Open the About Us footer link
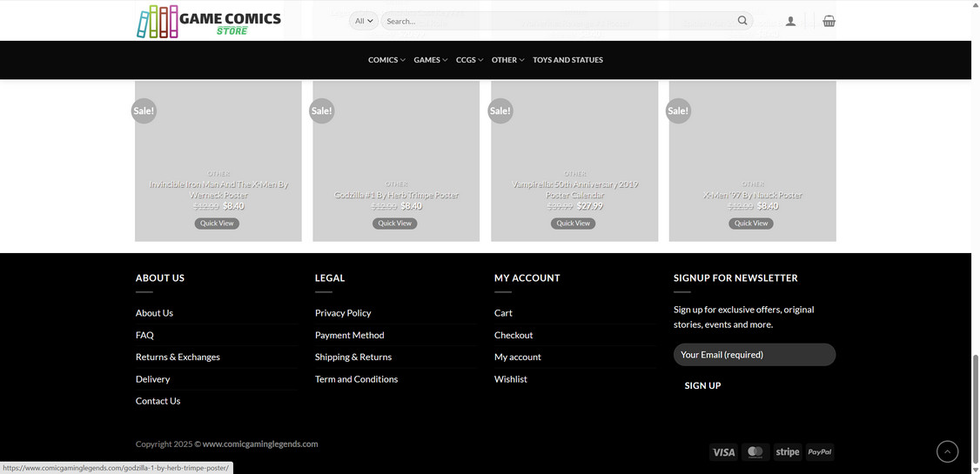 [x=154, y=313]
